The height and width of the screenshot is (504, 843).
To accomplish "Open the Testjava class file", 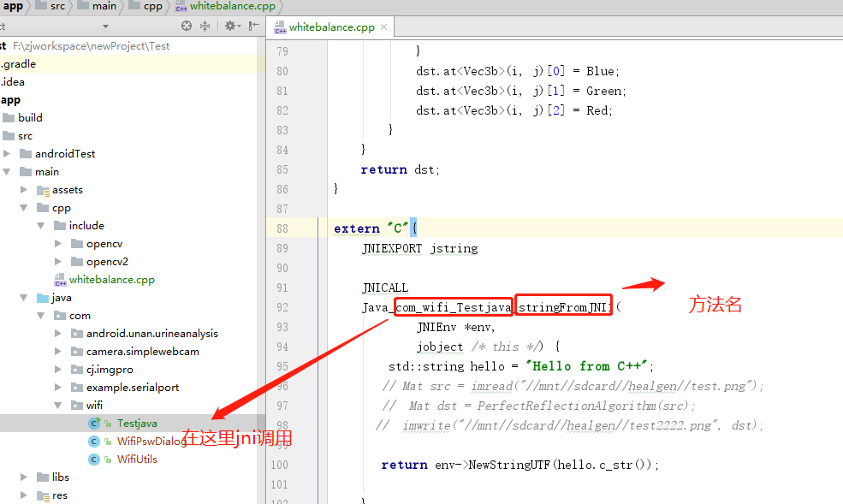I will coord(137,424).
